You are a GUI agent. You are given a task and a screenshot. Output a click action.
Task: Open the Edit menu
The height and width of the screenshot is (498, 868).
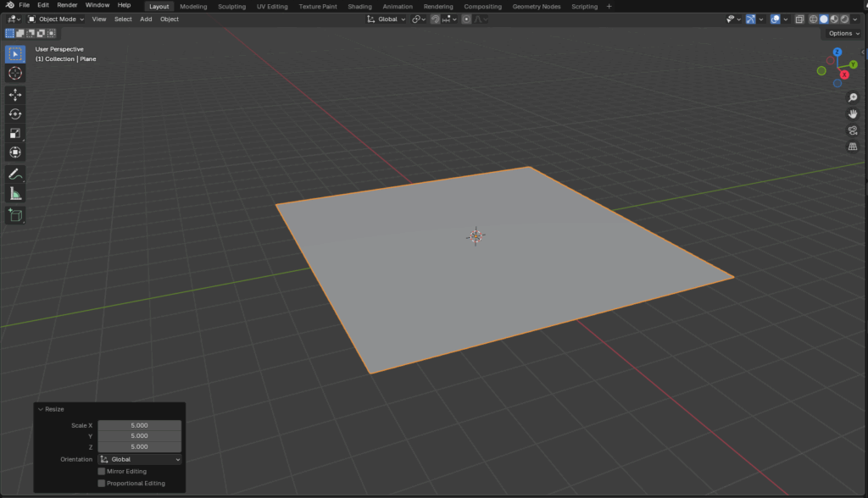[x=43, y=5]
